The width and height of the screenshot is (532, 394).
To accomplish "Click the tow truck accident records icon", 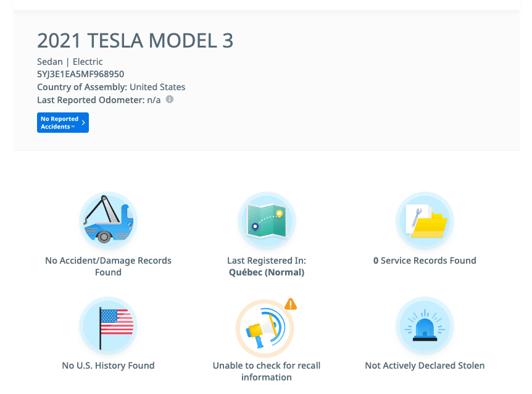I will [108, 221].
